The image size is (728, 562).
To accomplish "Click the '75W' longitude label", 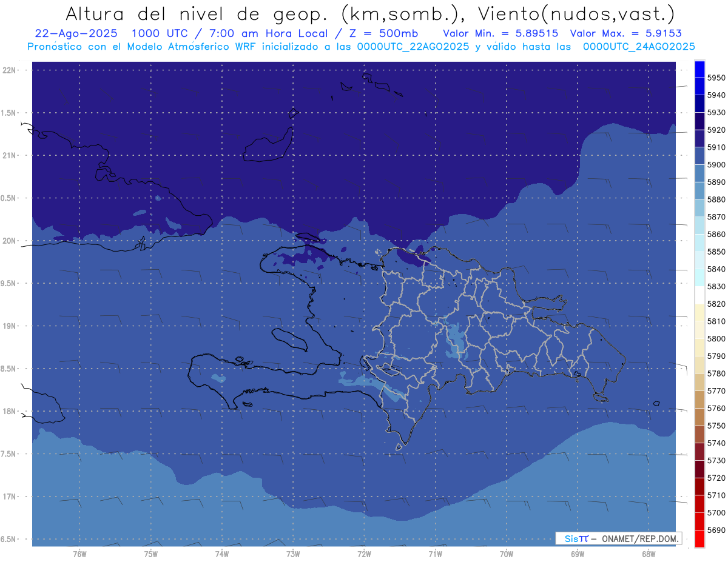I will [150, 554].
